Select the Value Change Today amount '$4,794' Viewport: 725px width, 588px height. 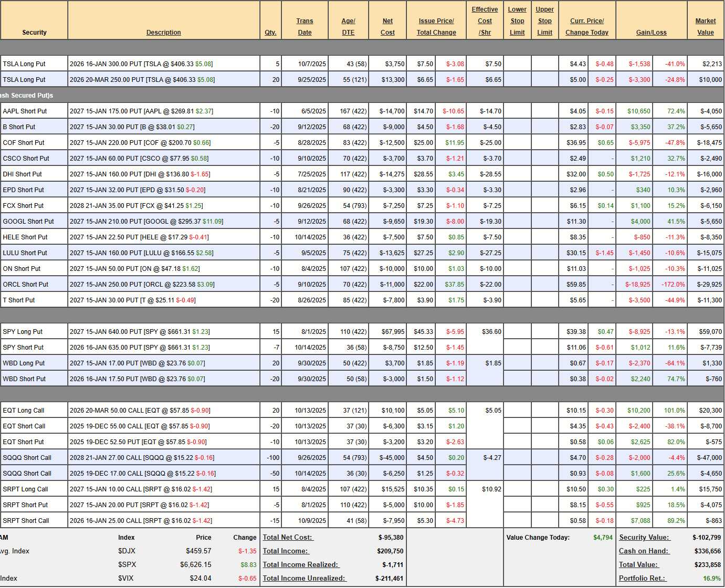tap(603, 538)
